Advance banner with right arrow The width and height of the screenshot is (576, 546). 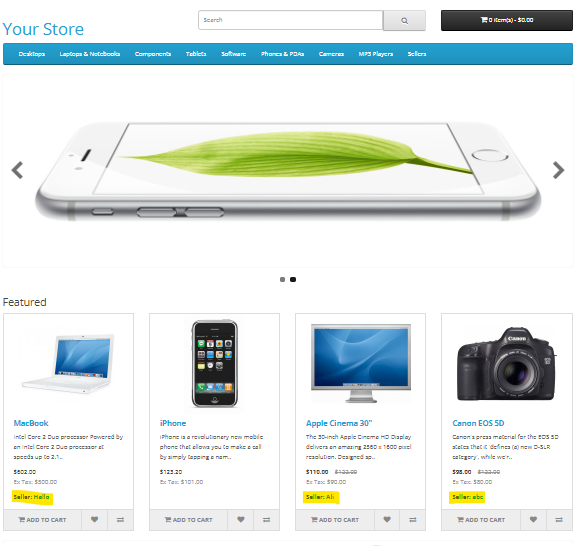coord(558,170)
